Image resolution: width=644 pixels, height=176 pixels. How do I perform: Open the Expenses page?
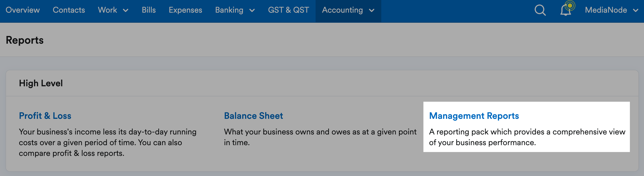click(x=185, y=10)
